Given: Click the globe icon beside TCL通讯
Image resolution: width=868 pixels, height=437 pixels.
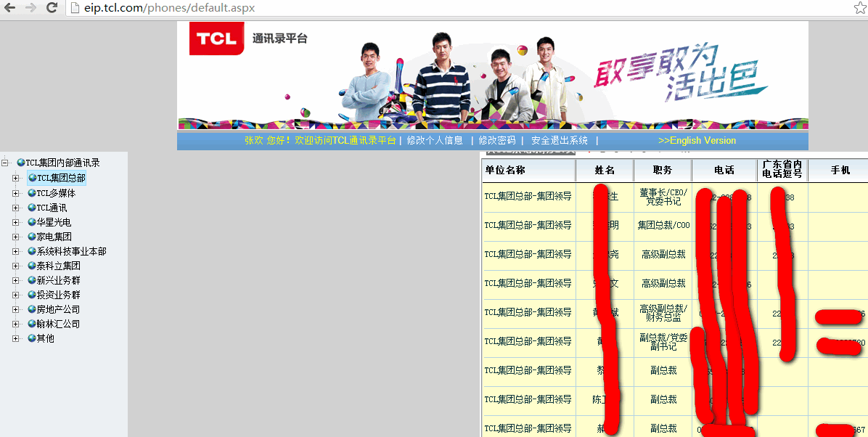Looking at the screenshot, I should [x=32, y=208].
